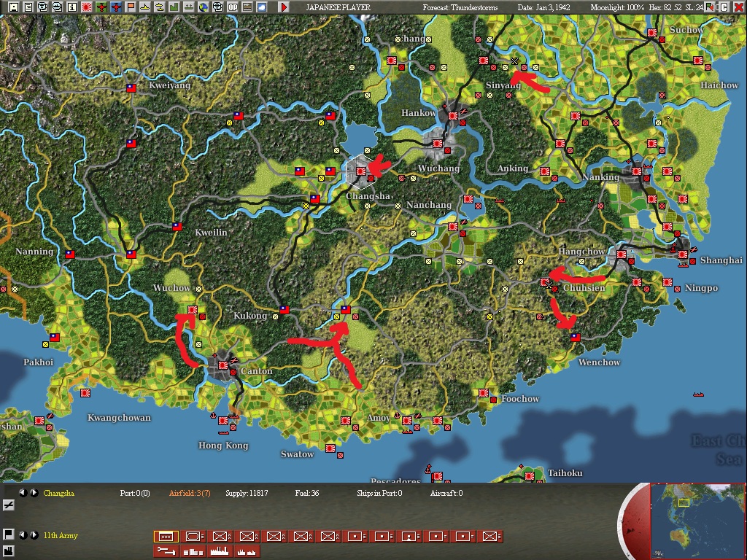Click the green base building toolbar icon
This screenshot has height=560, width=747.
[x=174, y=7]
